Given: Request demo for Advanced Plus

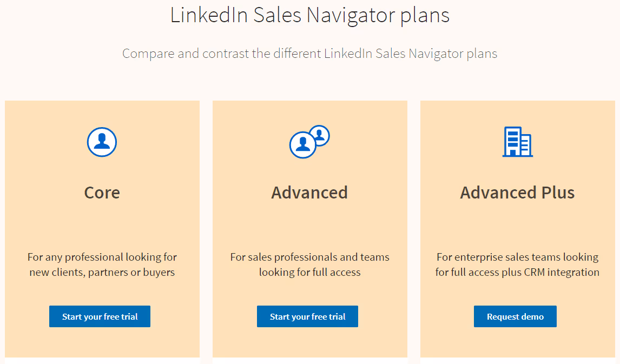Looking at the screenshot, I should point(515,316).
